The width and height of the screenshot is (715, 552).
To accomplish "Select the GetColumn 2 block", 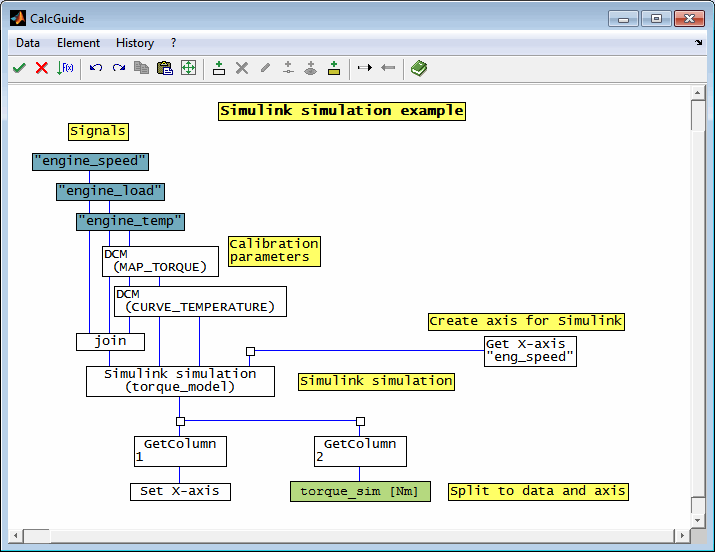I will (360, 451).
